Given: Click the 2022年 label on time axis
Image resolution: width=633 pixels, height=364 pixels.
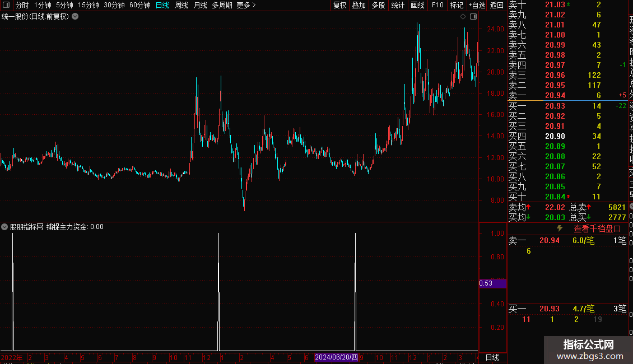Looking at the screenshot, I should coord(12,357).
